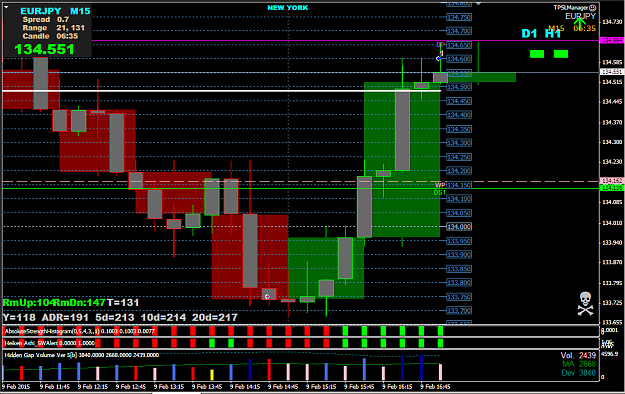Open the chart menu triangle at top-left
Screen dimensions: 625x394
tap(6, 7)
